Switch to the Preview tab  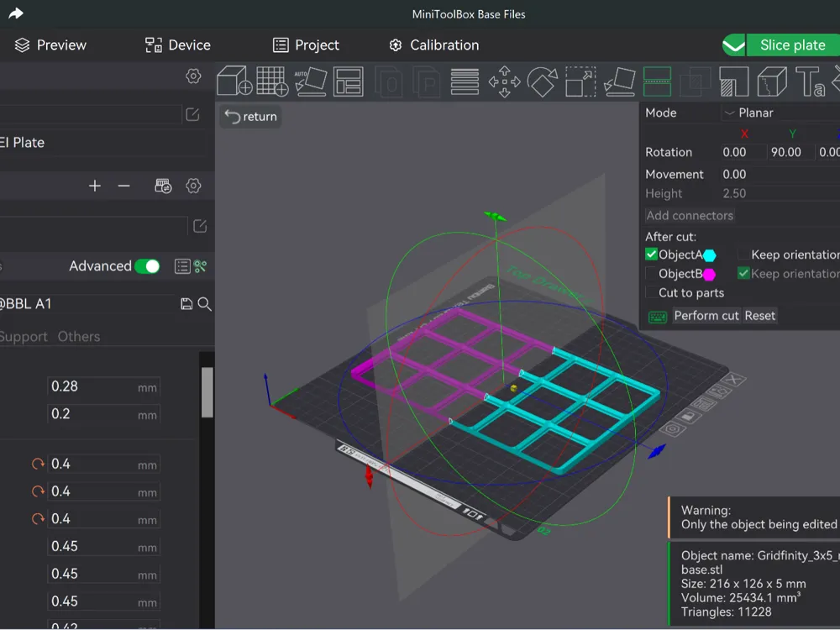50,45
